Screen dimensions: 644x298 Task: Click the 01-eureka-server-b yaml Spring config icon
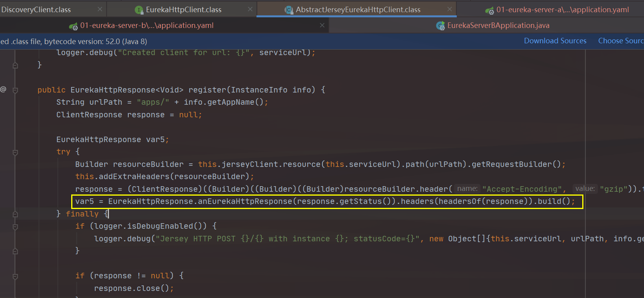click(73, 26)
